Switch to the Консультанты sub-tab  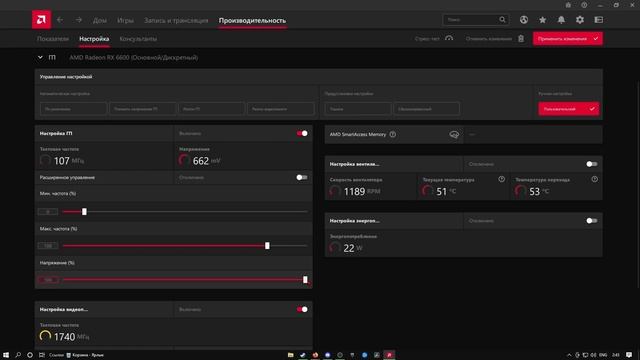click(138, 39)
